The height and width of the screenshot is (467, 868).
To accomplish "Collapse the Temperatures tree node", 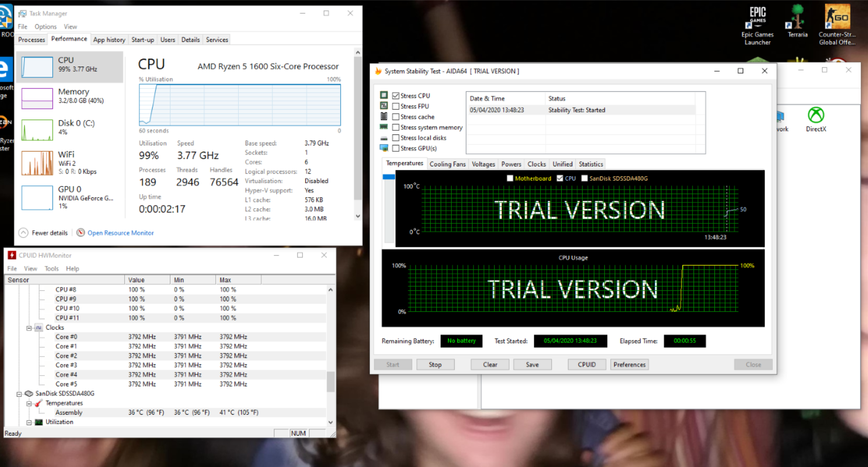I will (29, 404).
